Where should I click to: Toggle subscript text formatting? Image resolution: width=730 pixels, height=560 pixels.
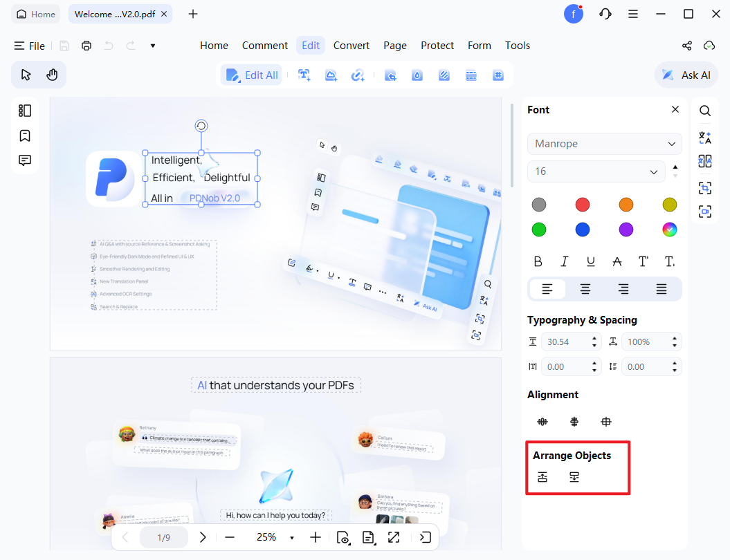(x=670, y=262)
